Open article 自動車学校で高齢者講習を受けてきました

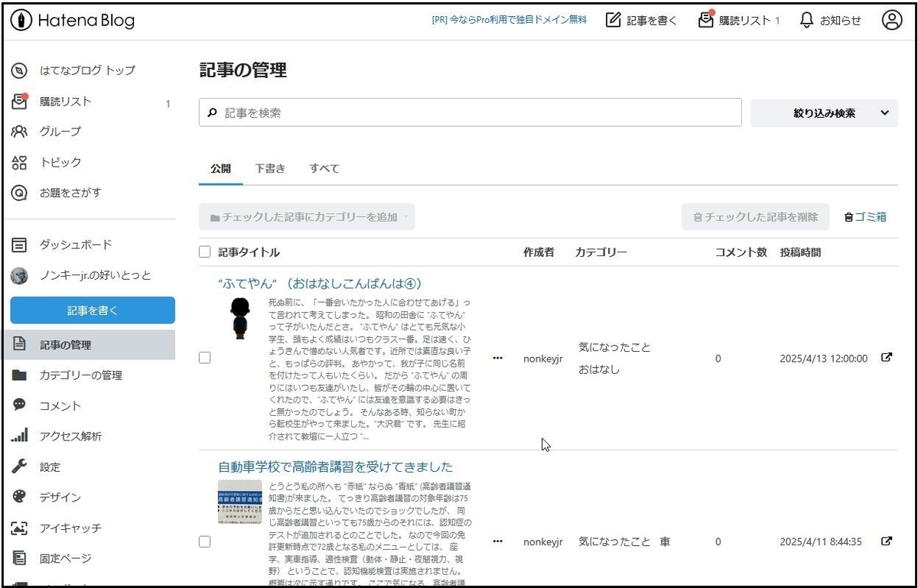click(336, 466)
